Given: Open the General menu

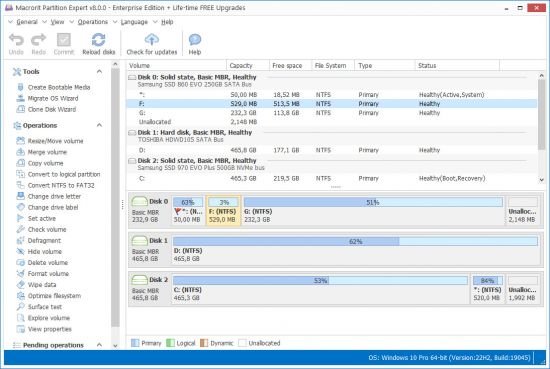Looking at the screenshot, I should [x=27, y=22].
